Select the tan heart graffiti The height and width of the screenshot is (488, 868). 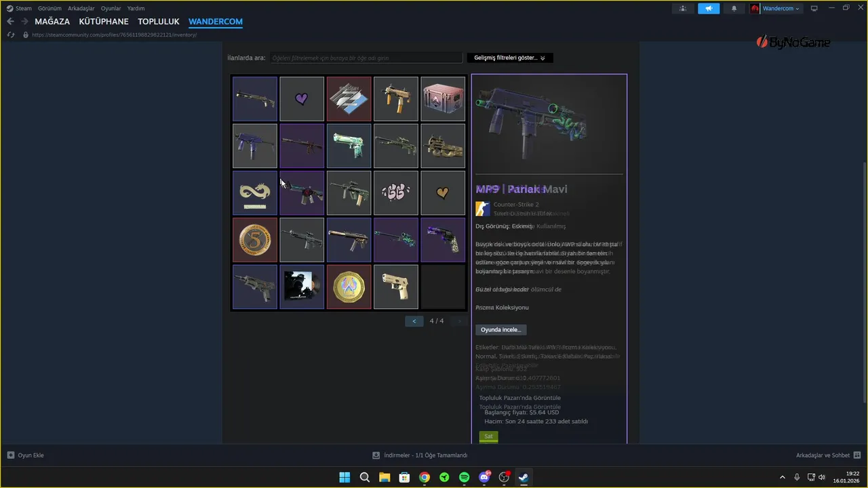coord(443,193)
